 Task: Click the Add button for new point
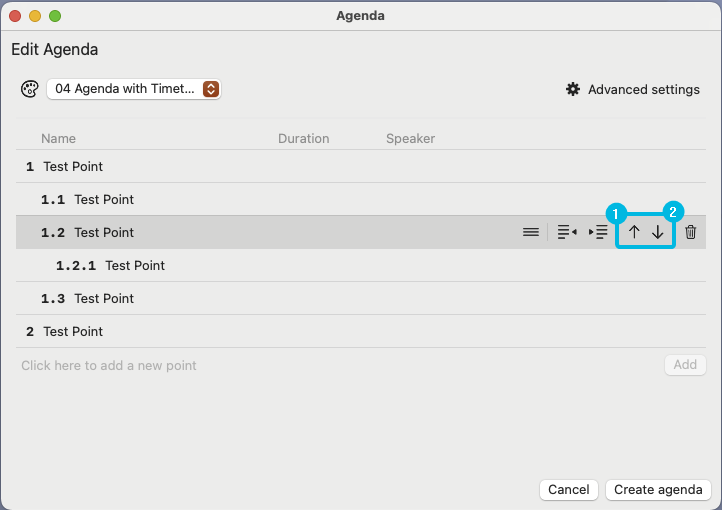(x=685, y=365)
